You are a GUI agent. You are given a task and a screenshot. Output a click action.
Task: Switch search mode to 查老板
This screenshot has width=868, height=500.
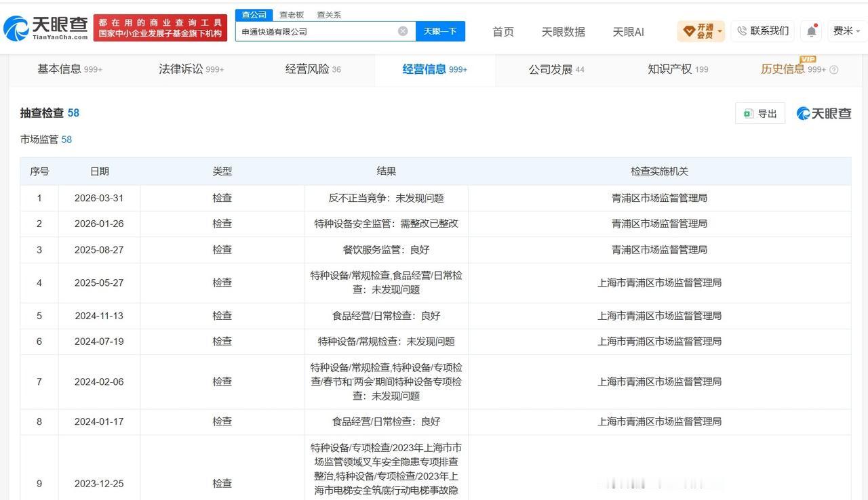292,14
